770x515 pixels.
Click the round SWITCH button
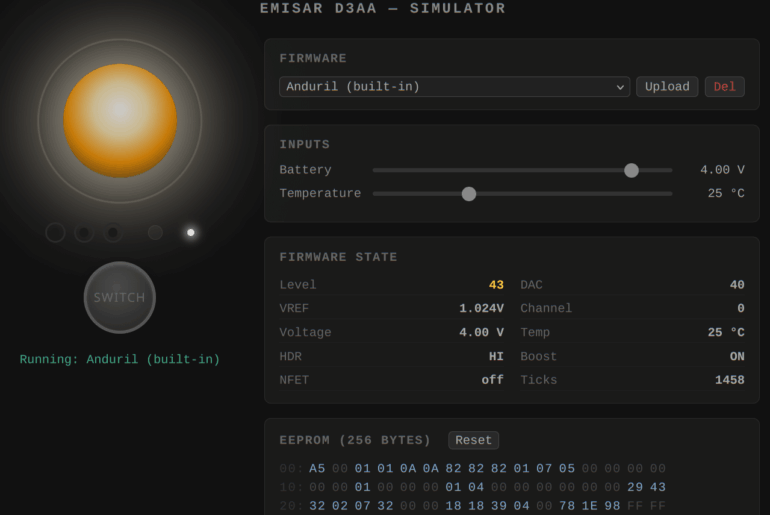[120, 298]
